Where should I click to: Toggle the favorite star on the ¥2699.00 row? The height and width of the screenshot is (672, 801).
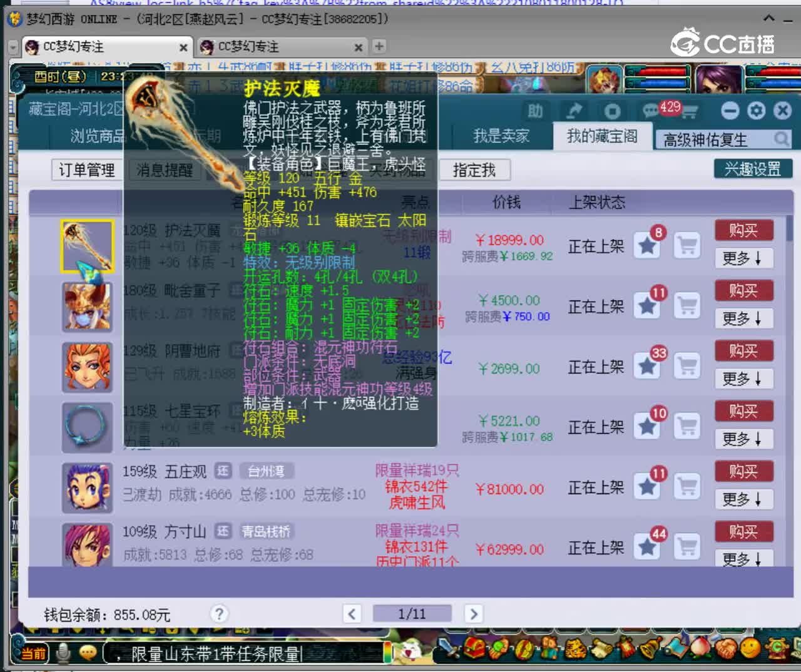[x=648, y=367]
